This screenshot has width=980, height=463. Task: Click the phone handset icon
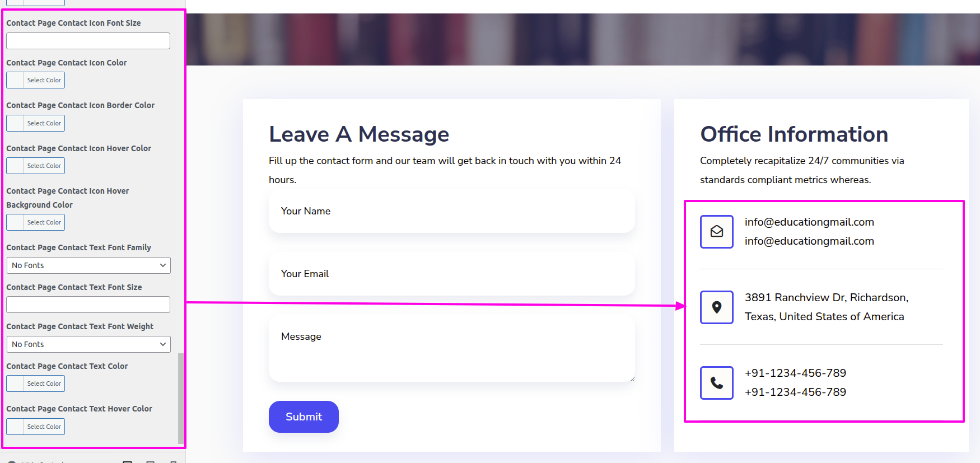[x=716, y=383]
